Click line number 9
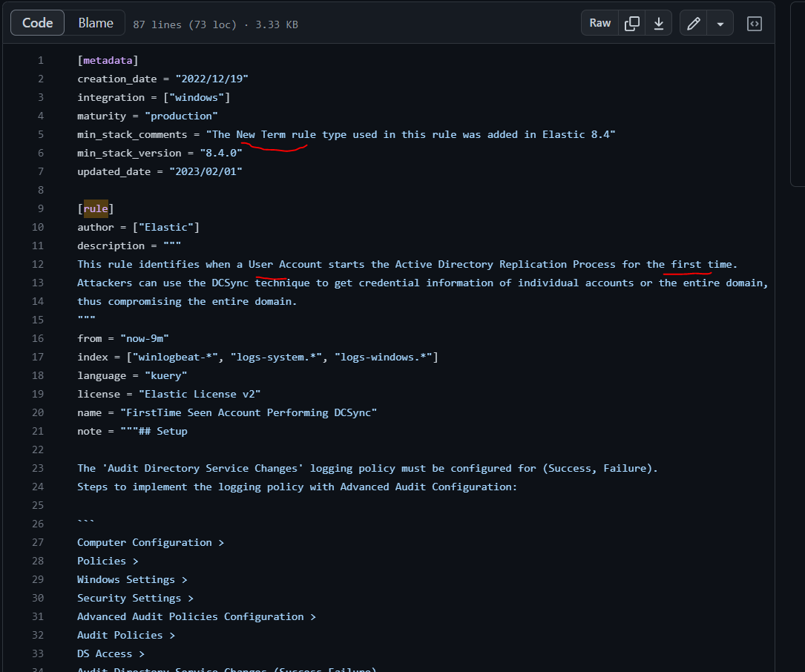805x672 pixels. pyautogui.click(x=40, y=208)
